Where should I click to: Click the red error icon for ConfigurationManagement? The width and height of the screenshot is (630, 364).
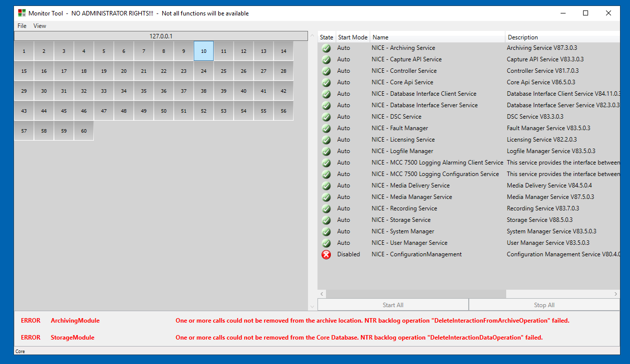click(x=326, y=255)
